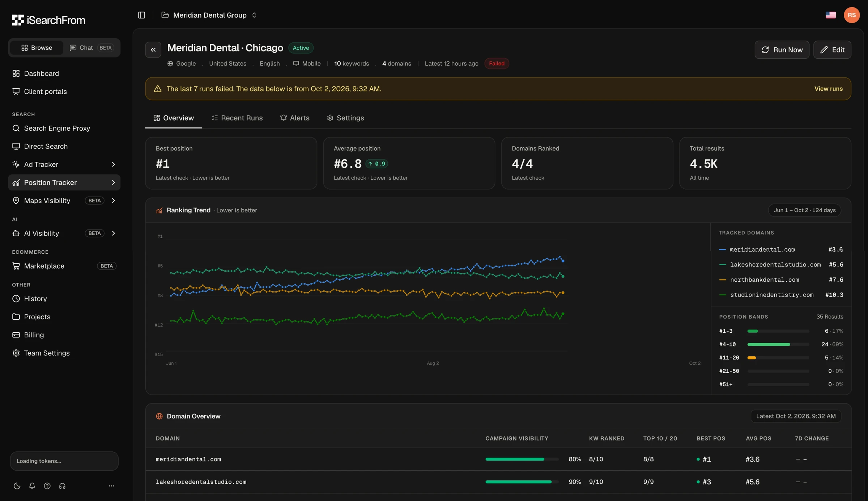Open Search Engine Proxy

point(64,128)
